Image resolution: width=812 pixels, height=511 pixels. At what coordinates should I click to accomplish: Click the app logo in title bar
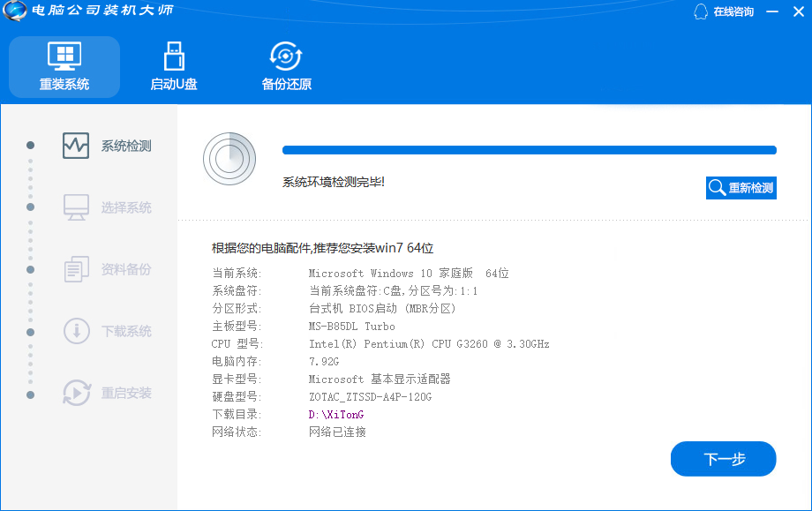[x=14, y=11]
